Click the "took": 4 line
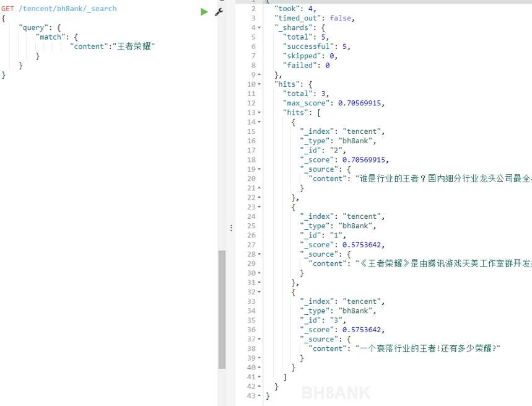The image size is (532, 406). click(295, 9)
